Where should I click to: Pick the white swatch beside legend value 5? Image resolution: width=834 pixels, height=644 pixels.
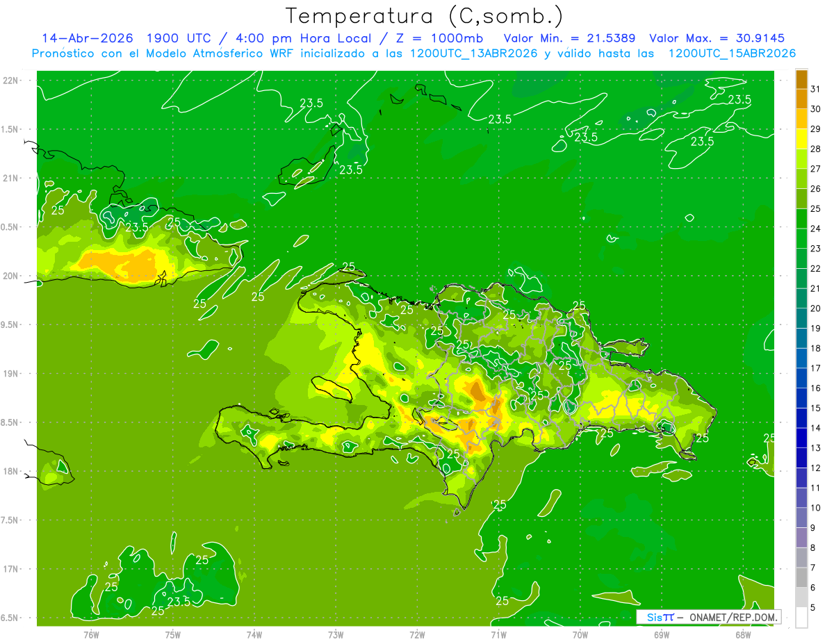(x=801, y=618)
